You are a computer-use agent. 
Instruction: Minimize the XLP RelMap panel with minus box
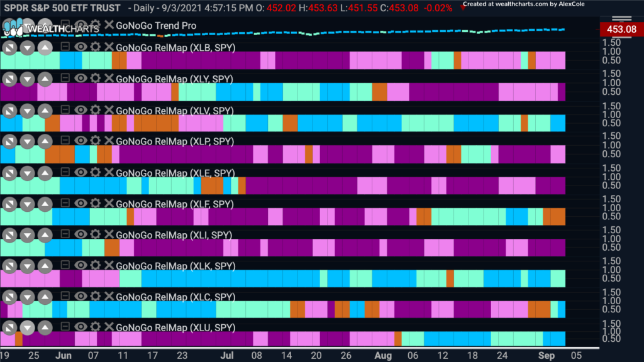click(x=65, y=140)
